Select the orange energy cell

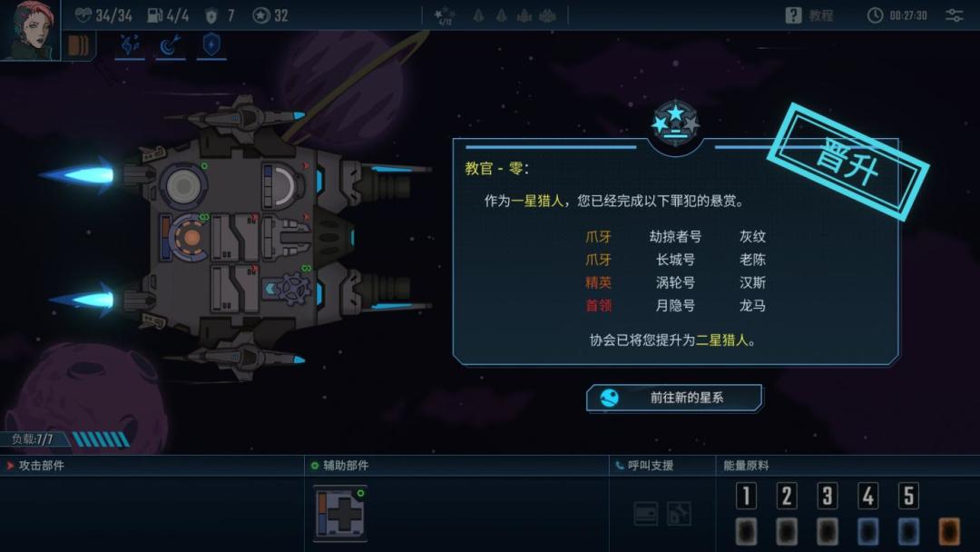click(949, 531)
